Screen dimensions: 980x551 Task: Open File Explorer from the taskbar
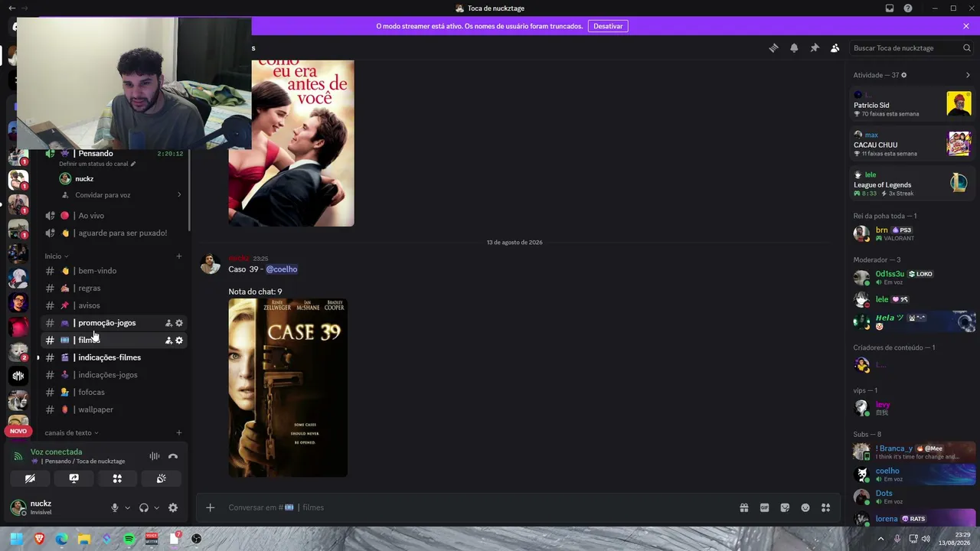[x=84, y=539]
